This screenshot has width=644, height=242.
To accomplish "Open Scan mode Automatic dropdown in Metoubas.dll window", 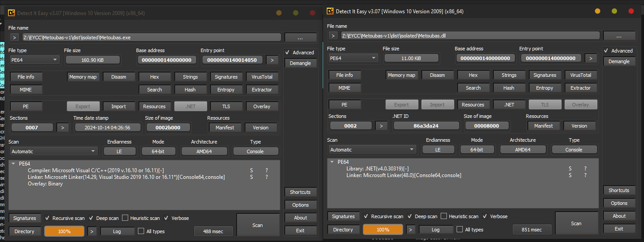I will point(372,149).
